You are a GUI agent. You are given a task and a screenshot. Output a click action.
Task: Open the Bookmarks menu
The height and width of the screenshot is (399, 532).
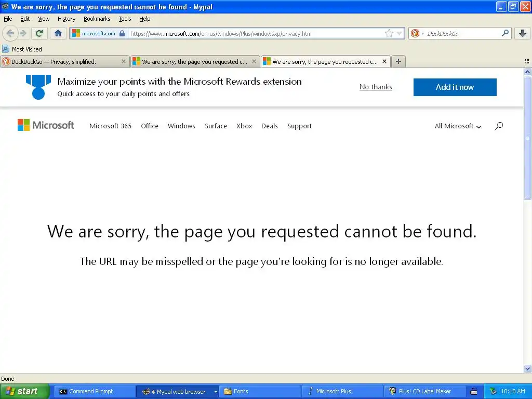tap(97, 19)
